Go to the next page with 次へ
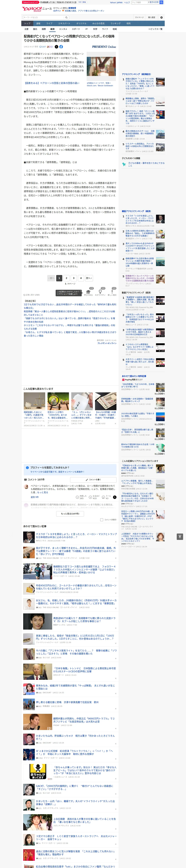The width and height of the screenshot is (186, 868). 89,278
